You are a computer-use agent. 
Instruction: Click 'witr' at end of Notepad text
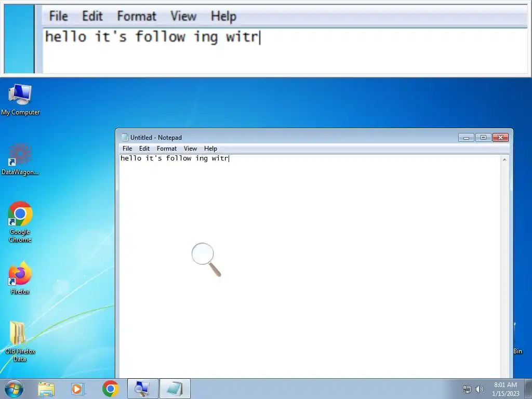click(220, 158)
